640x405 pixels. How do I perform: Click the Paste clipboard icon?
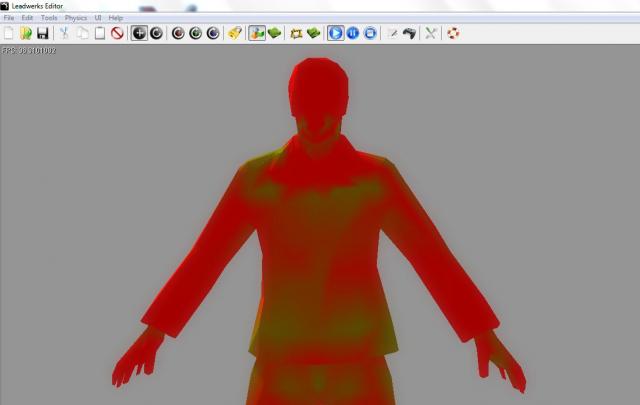coord(99,33)
